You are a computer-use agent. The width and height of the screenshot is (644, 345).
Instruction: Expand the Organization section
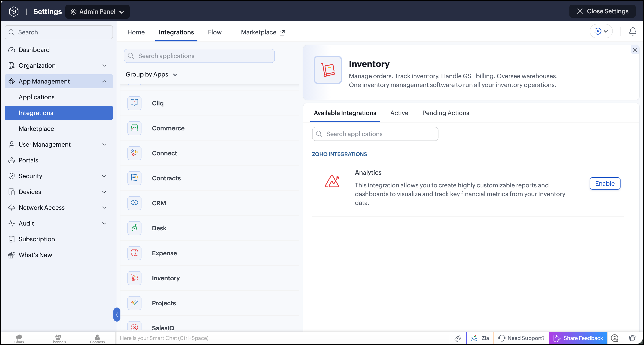(x=104, y=66)
